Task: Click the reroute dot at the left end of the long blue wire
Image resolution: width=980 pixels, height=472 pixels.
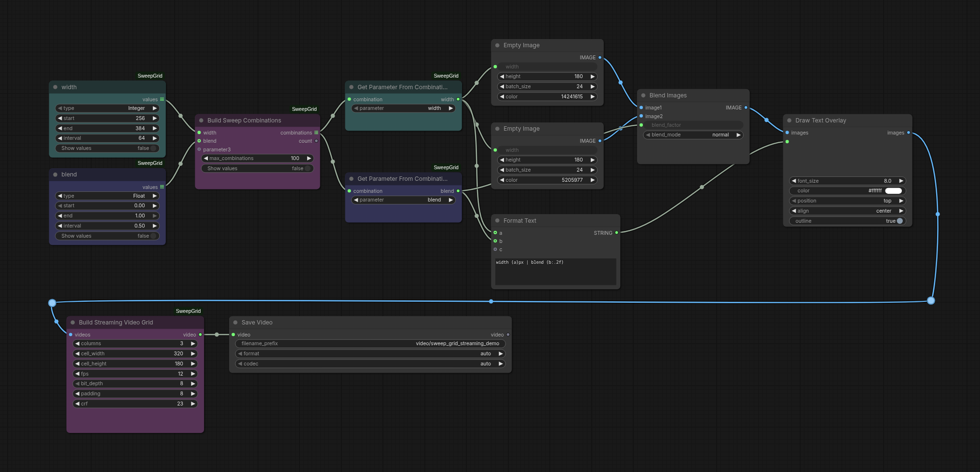Action: 52,303
